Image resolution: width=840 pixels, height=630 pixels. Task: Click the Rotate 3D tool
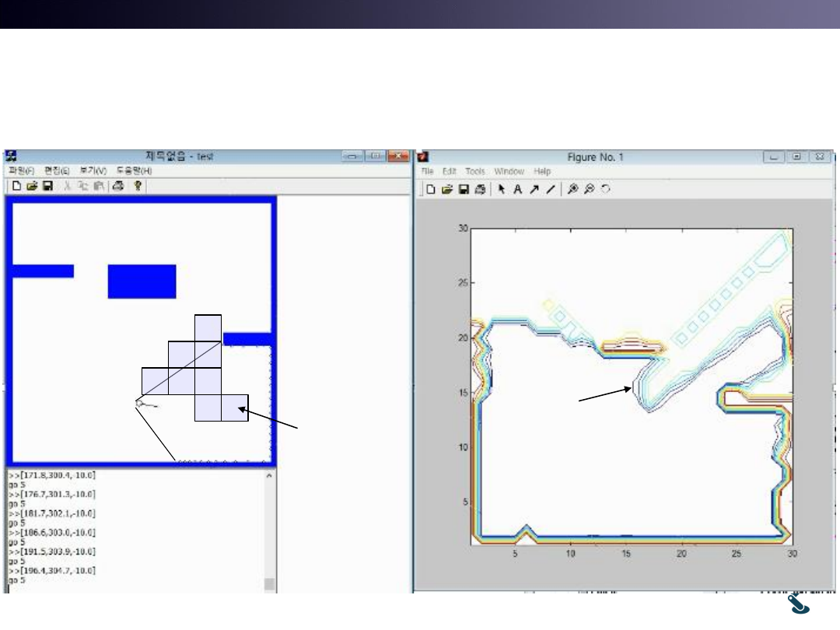(605, 189)
